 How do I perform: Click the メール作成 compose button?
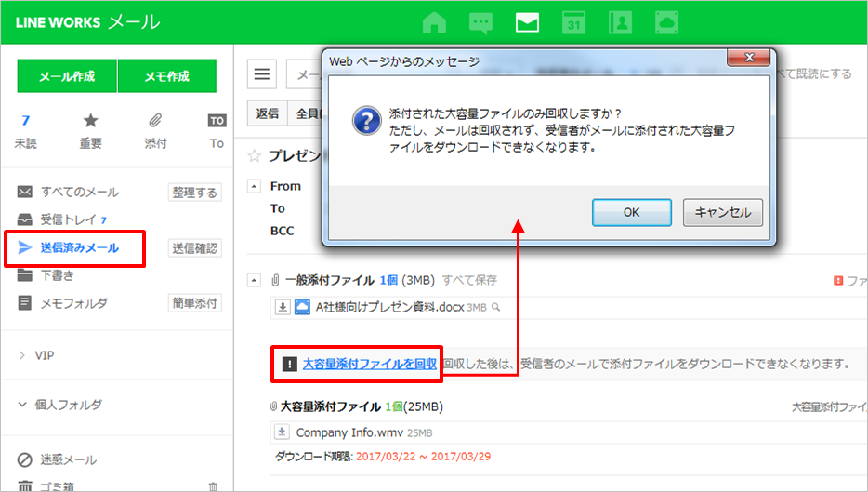click(x=67, y=76)
